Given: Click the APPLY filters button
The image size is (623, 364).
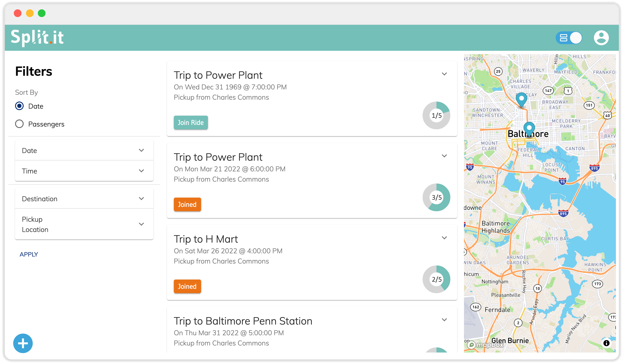Looking at the screenshot, I should [29, 254].
